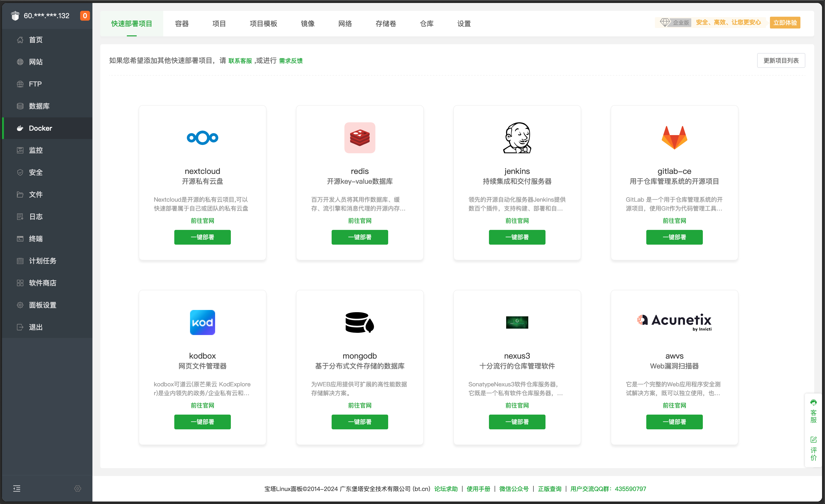Image resolution: width=825 pixels, height=504 pixels.
Task: Open the 联系客服 link
Action: [x=240, y=61]
